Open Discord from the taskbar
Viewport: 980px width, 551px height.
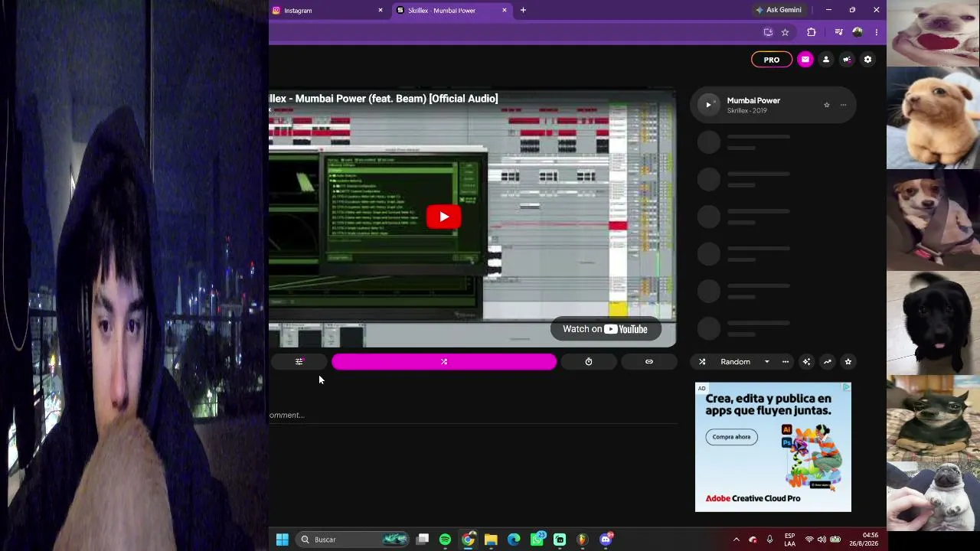606,540
